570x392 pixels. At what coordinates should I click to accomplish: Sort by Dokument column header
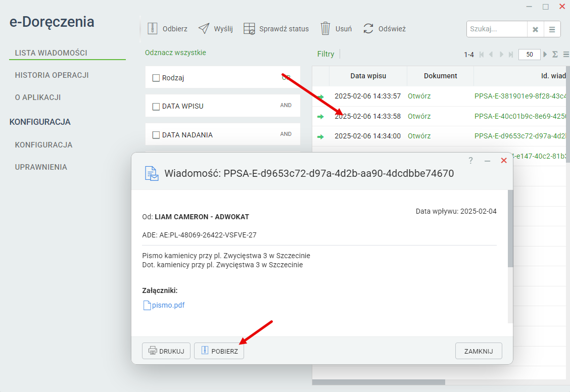pos(441,76)
